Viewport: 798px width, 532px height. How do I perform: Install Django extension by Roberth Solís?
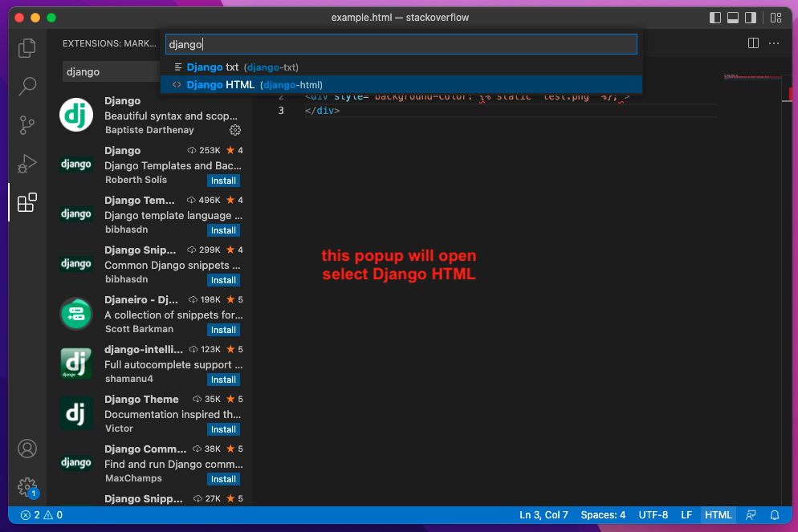coord(223,181)
